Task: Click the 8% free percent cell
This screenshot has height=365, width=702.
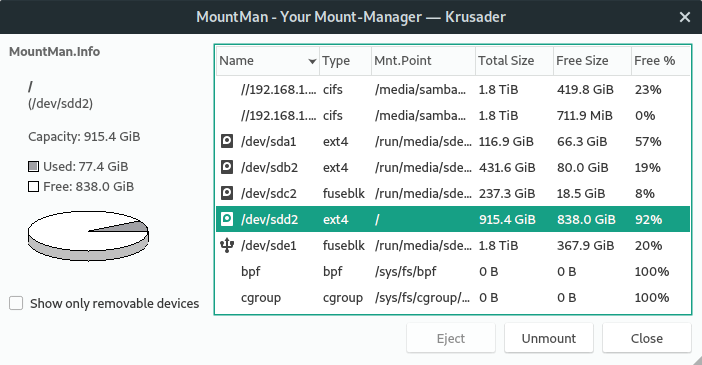Action: pyautogui.click(x=645, y=193)
